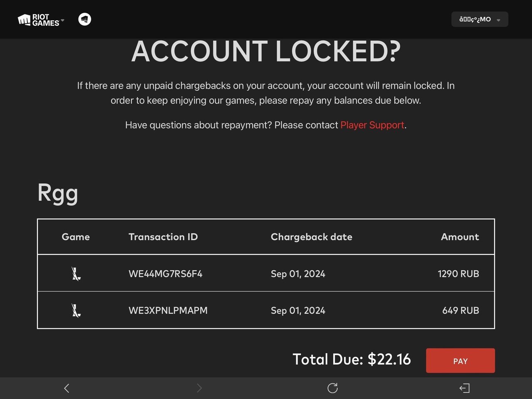Select transaction ID WE44MG7RS6F4
Screen dimensions: 532x399
pyautogui.click(x=165, y=274)
